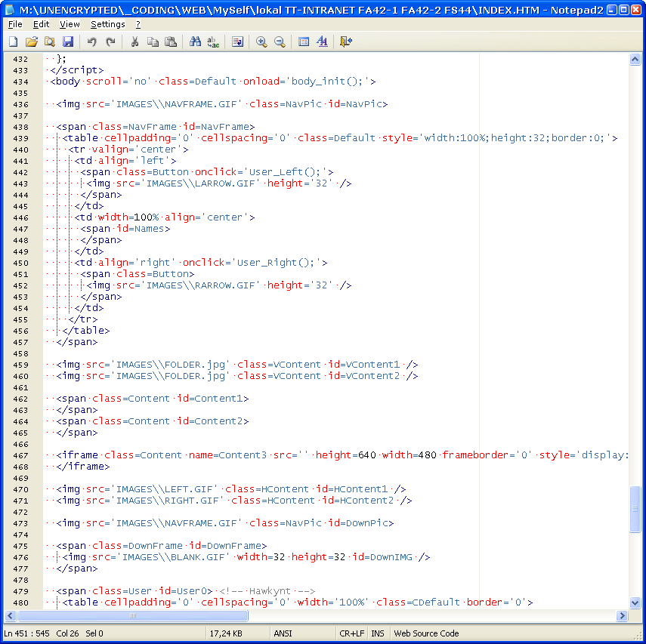Click 'NAVFRAME.GIF' text on line 436

pyautogui.click(x=201, y=104)
